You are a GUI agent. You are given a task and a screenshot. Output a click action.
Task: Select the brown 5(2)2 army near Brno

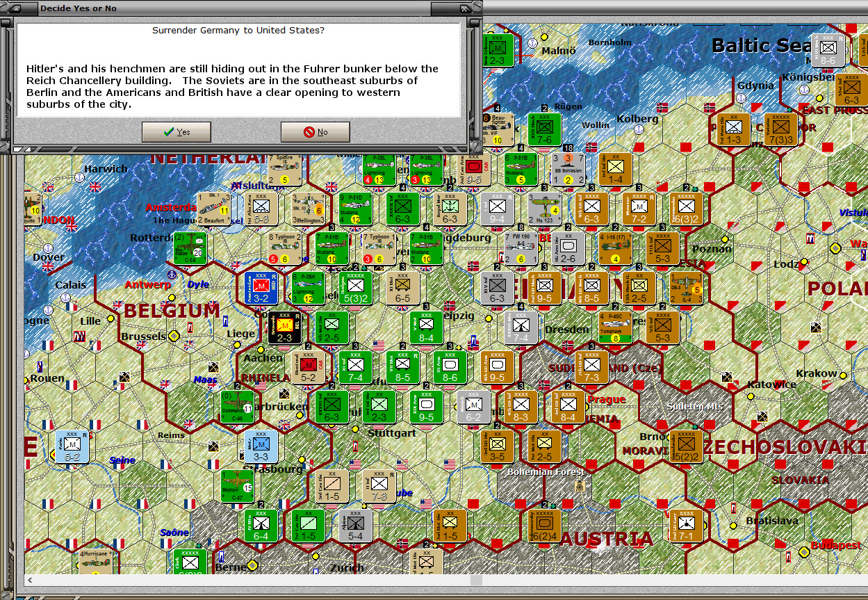tap(686, 446)
